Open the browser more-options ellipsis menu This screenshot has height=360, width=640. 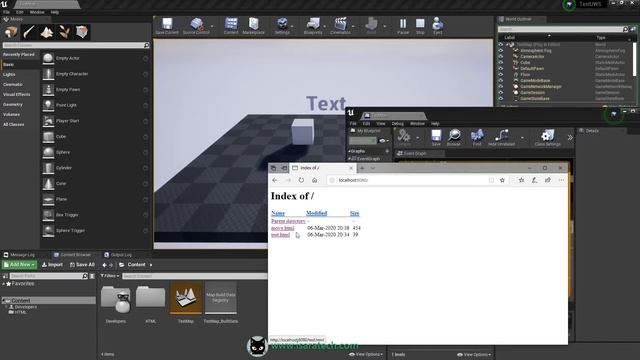tap(561, 180)
